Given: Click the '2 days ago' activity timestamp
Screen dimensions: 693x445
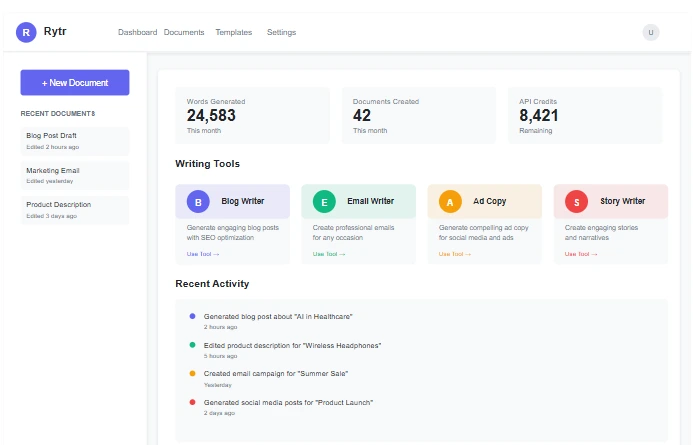Looking at the screenshot, I should coord(219,413).
